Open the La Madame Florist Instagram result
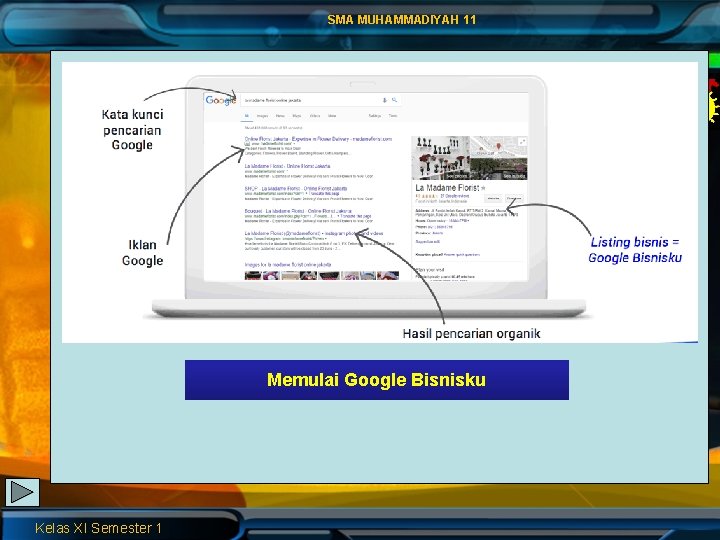 pyautogui.click(x=314, y=234)
